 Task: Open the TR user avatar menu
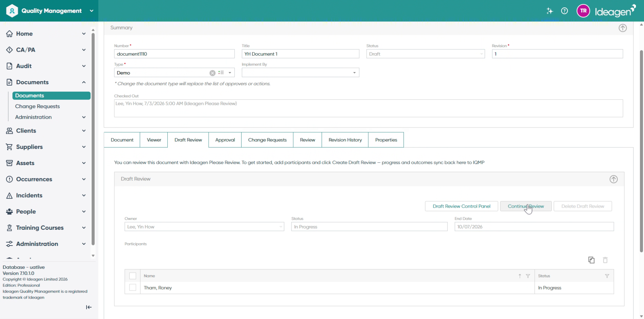tap(583, 11)
